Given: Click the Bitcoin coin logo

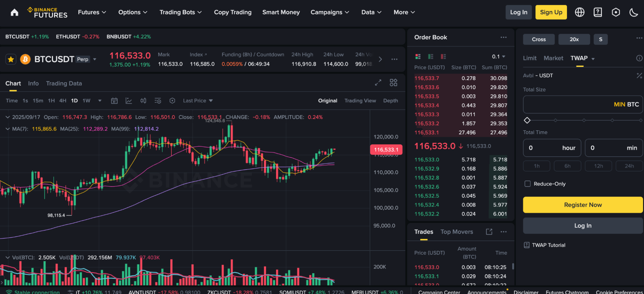Looking at the screenshot, I should point(25,59).
